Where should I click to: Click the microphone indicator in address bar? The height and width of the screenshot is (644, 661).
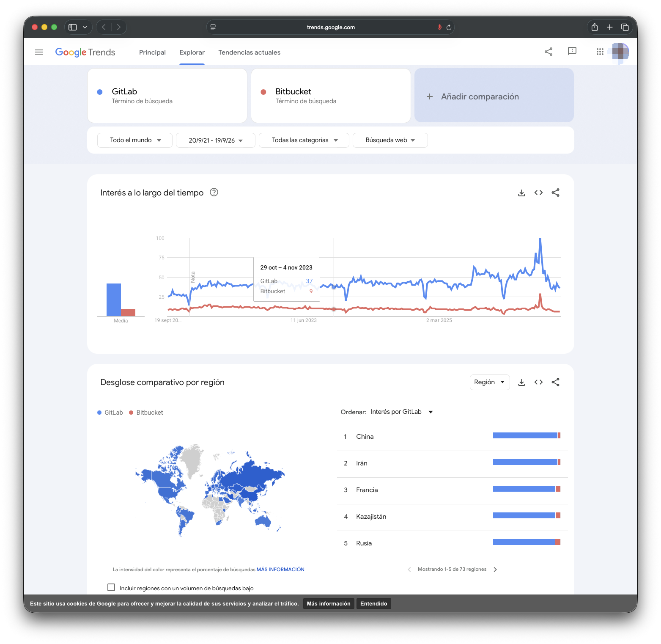[439, 27]
